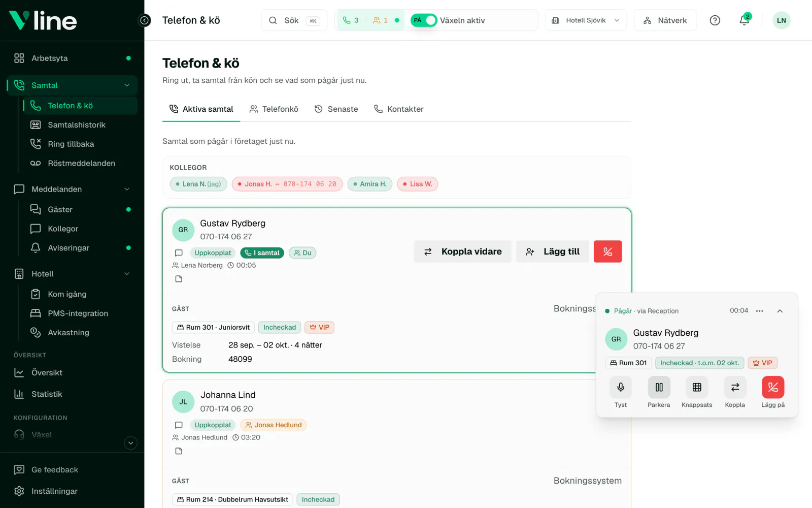The image size is (812, 508).
Task: Toggle the Växeln aktiv switch
Action: [x=424, y=20]
